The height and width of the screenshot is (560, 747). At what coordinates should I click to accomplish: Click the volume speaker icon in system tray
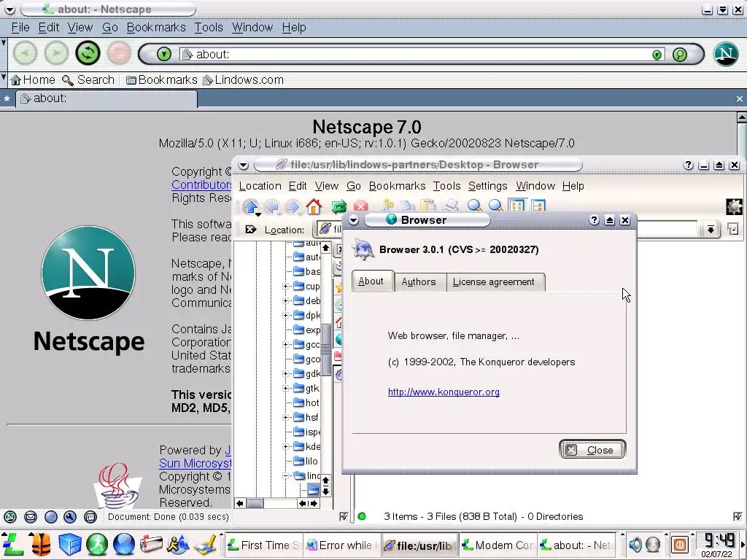pos(635,544)
